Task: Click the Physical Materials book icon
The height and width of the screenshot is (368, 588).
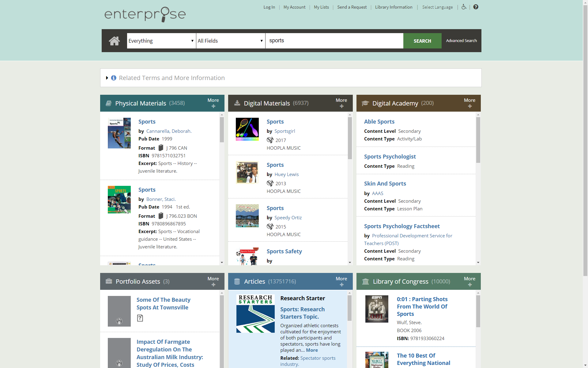Action: click(x=108, y=103)
